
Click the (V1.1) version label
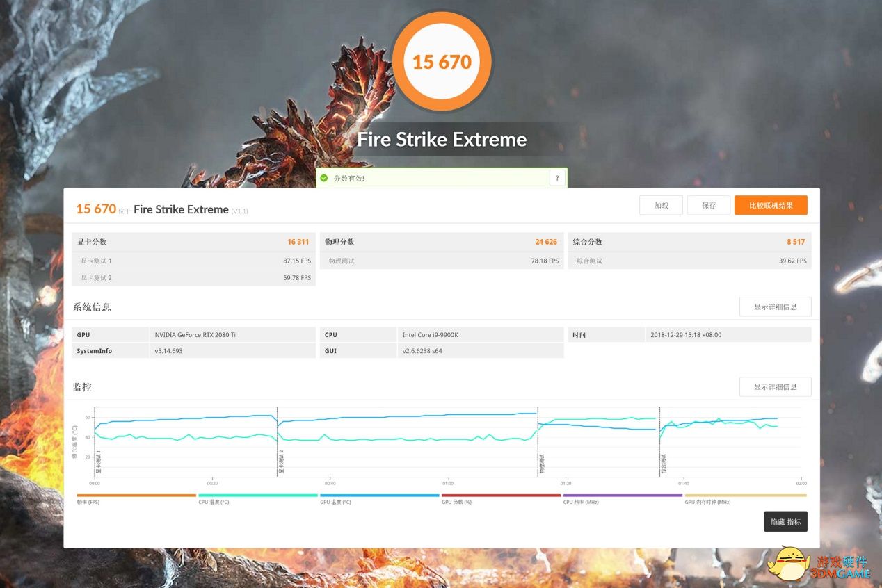coord(240,211)
